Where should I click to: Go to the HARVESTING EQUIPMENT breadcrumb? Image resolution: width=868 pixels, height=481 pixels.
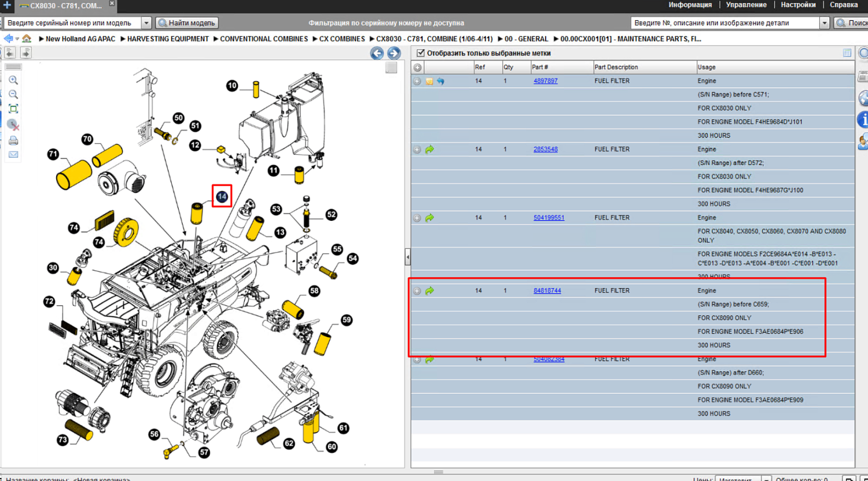point(168,39)
